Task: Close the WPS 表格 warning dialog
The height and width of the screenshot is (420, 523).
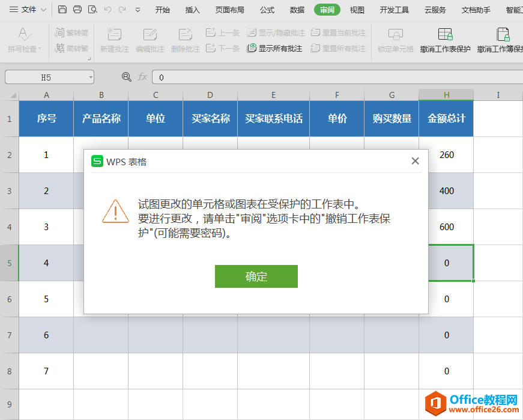Action: click(x=415, y=160)
